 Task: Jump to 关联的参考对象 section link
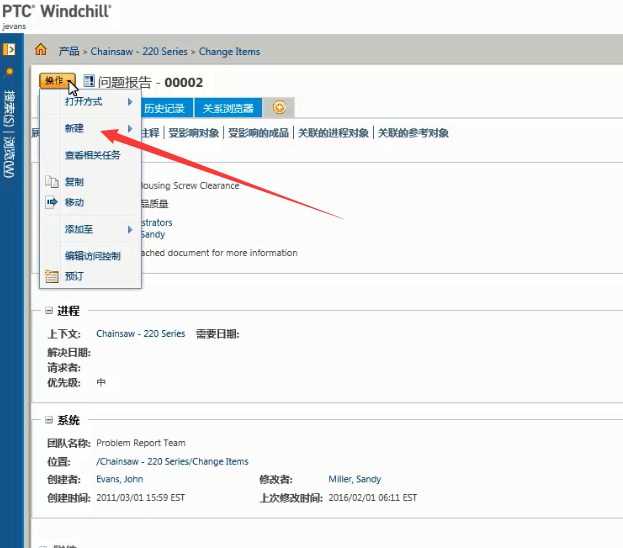pos(413,133)
